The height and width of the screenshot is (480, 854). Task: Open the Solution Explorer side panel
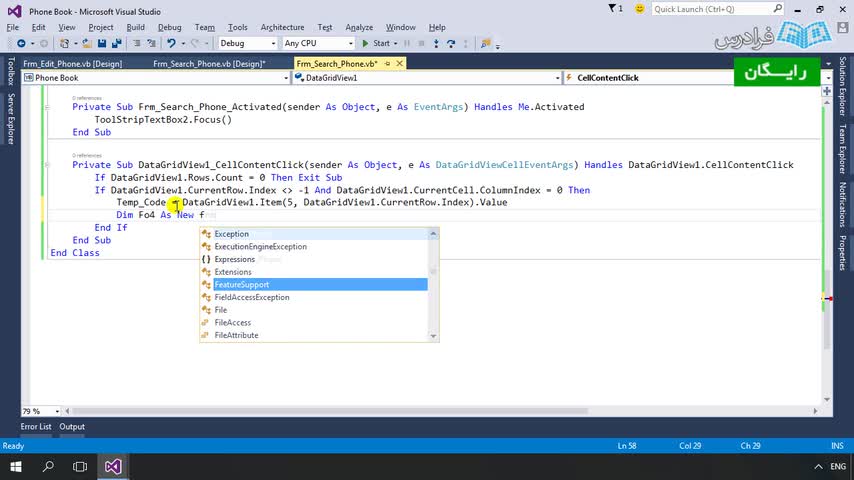tap(843, 86)
